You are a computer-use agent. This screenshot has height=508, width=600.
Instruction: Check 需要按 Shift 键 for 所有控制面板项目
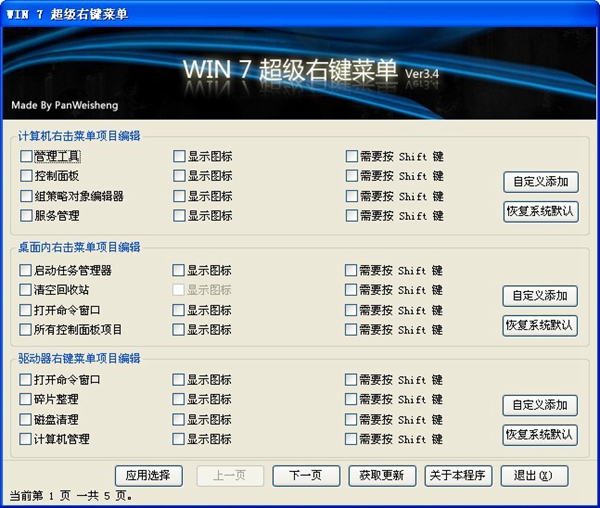click(x=351, y=330)
